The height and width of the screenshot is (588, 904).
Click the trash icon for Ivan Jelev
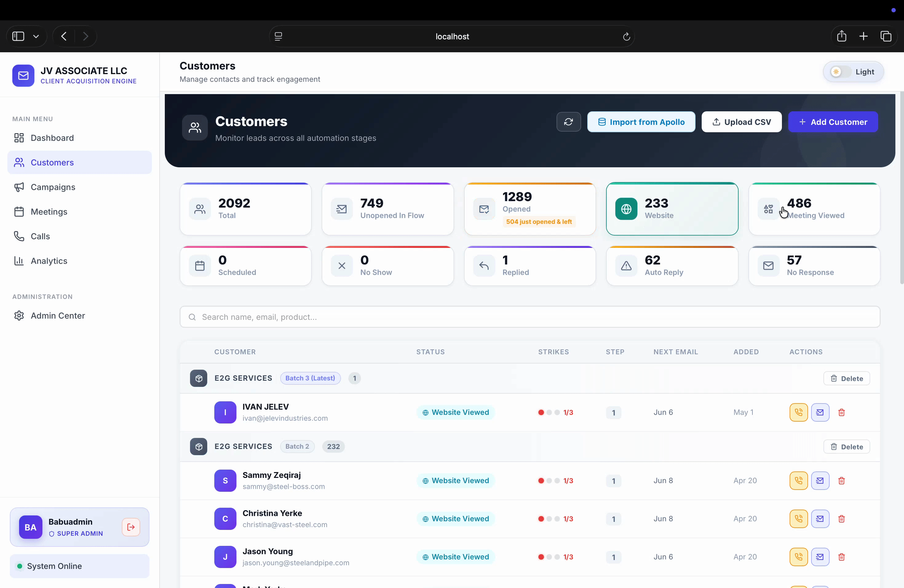[x=841, y=412]
